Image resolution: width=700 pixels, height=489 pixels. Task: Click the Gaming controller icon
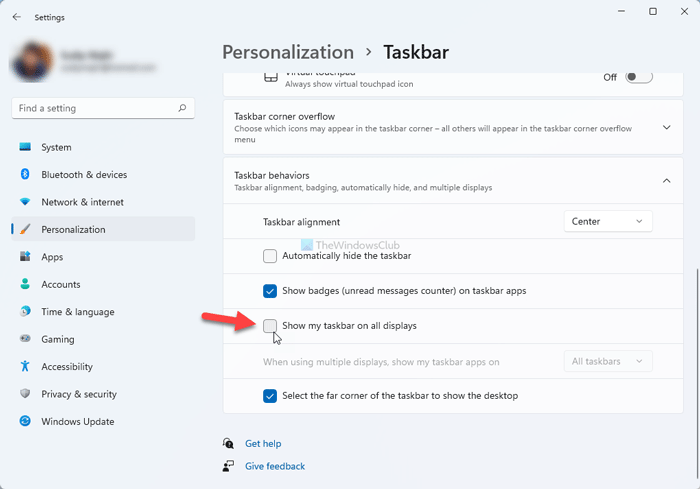click(25, 339)
